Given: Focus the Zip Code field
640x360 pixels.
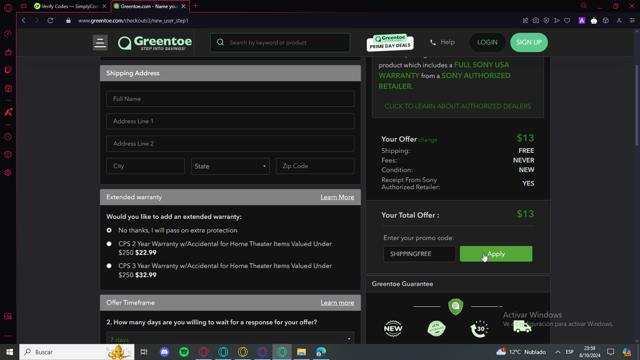Looking at the screenshot, I should point(315,166).
